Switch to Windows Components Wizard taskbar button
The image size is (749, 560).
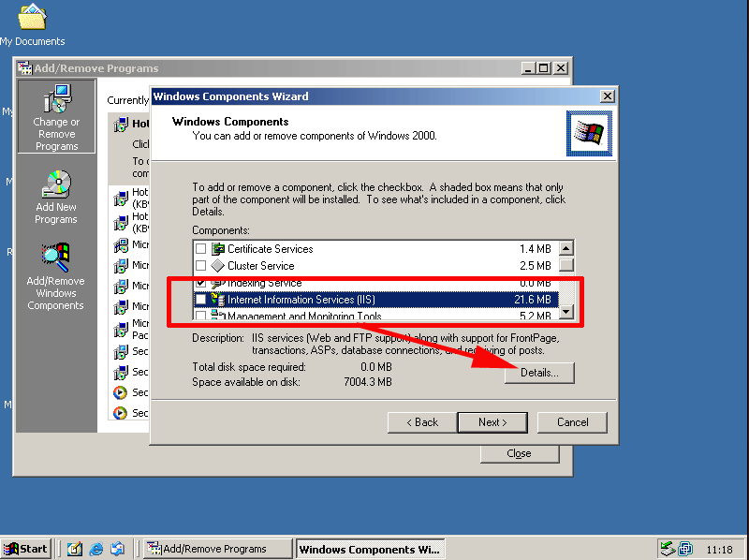[370, 549]
